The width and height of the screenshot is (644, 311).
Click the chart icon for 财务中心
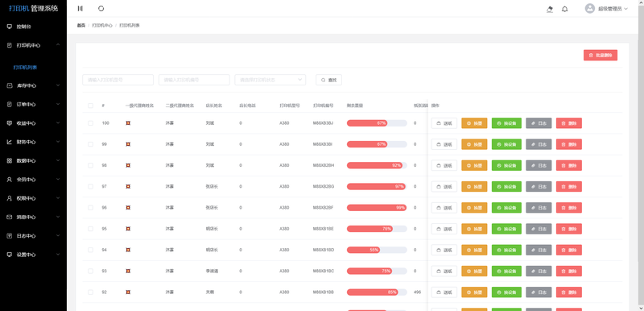click(x=10, y=142)
